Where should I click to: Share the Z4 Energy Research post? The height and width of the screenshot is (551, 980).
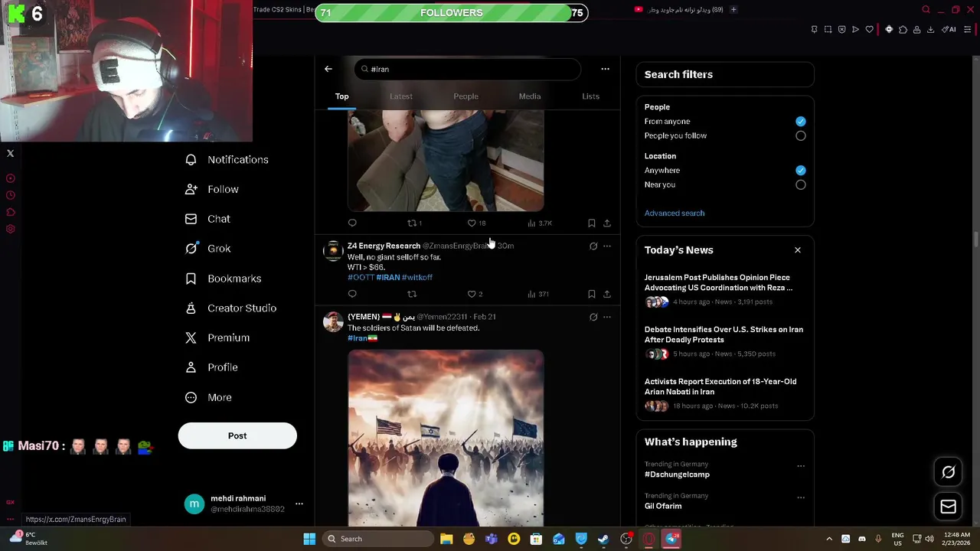click(x=606, y=294)
